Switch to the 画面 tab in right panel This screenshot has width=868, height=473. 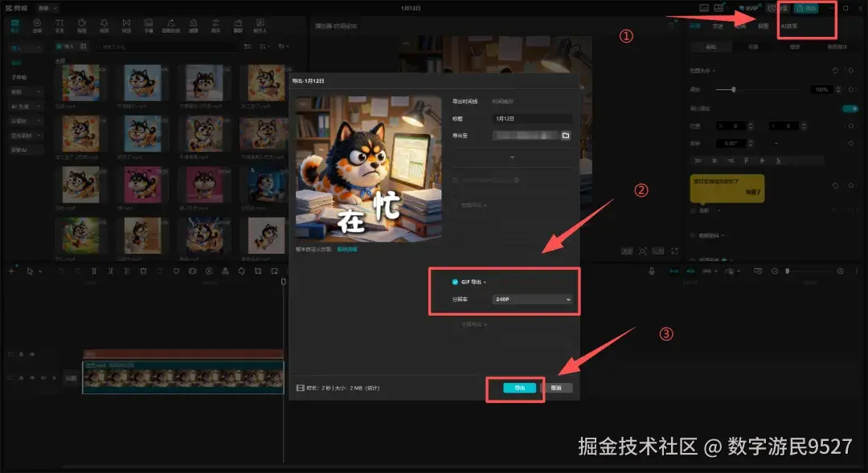pyautogui.click(x=694, y=26)
